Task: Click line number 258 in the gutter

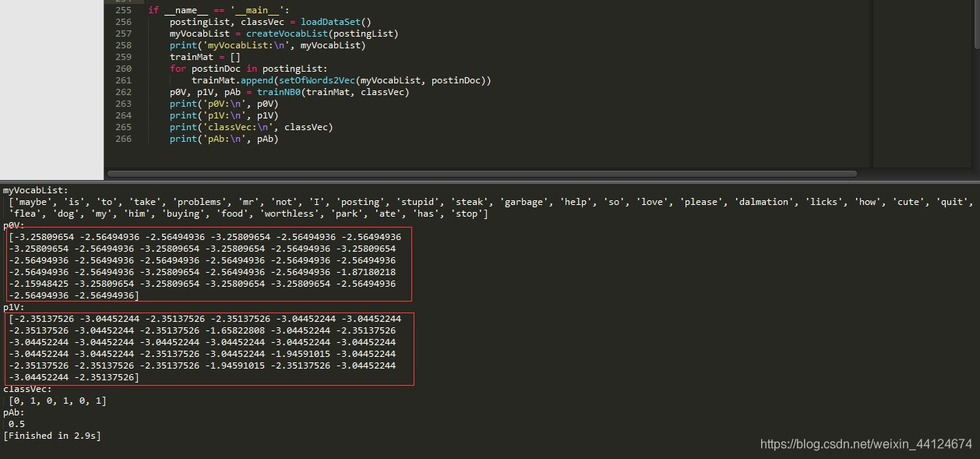Action: (x=123, y=45)
